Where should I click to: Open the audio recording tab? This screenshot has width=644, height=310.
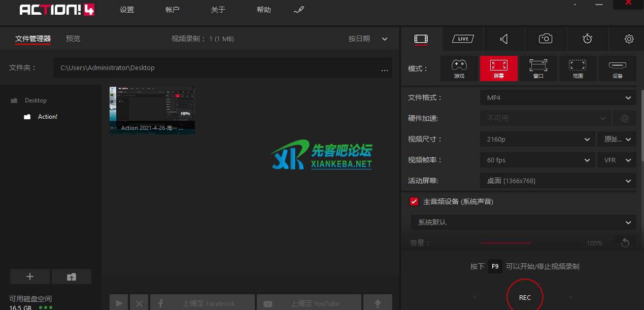pyautogui.click(x=504, y=39)
